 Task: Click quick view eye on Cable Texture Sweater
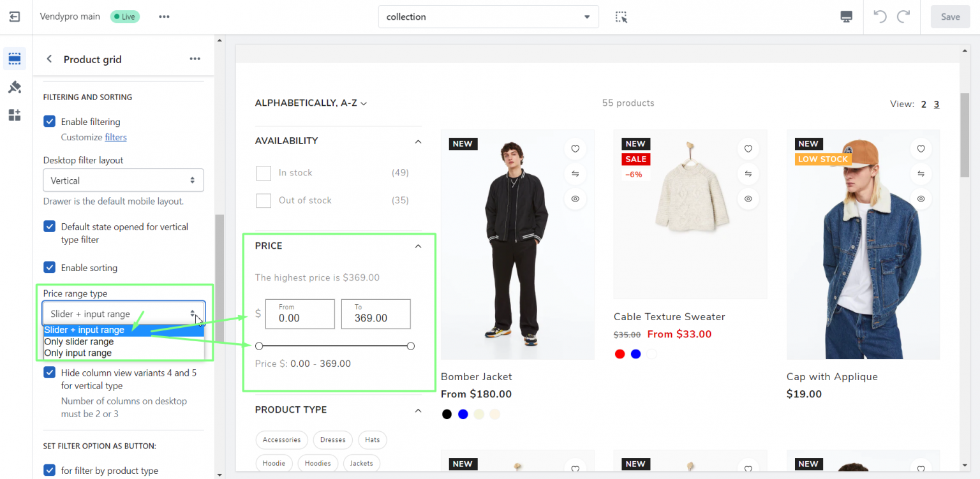(748, 199)
